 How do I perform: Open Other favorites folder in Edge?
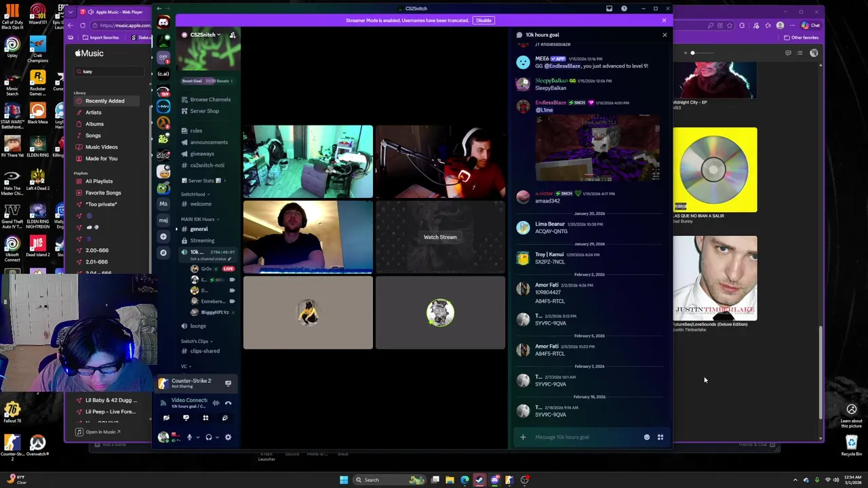pos(801,38)
